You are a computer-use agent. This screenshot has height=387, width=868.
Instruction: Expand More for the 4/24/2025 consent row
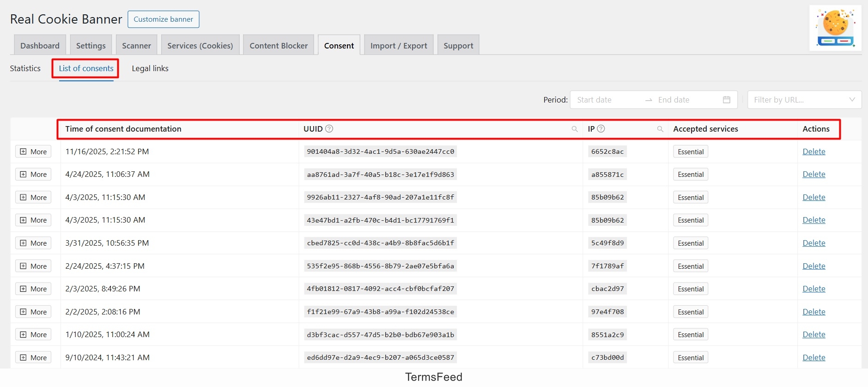tap(33, 175)
